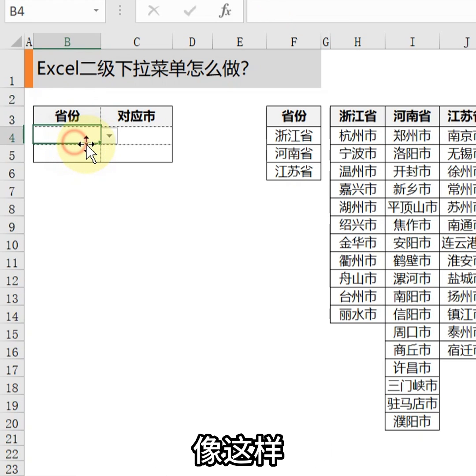This screenshot has height=476, width=476.
Task: Click the 省份 header in column F
Action: pos(294,116)
